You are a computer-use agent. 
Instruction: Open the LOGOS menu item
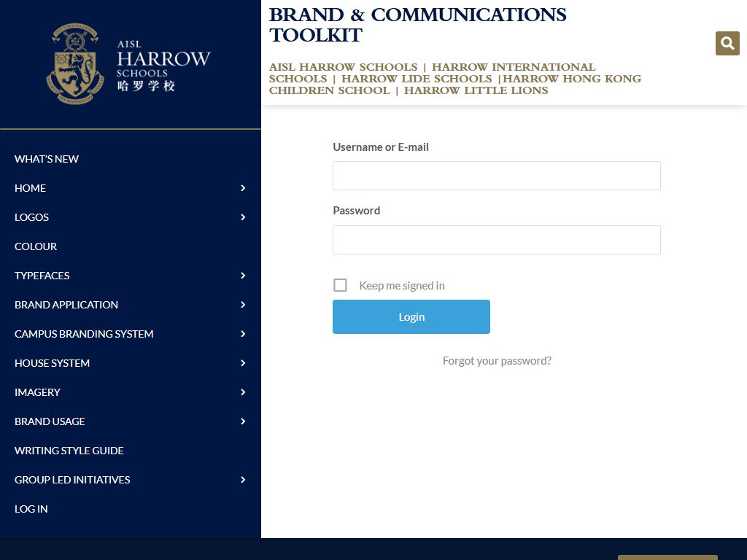point(31,217)
